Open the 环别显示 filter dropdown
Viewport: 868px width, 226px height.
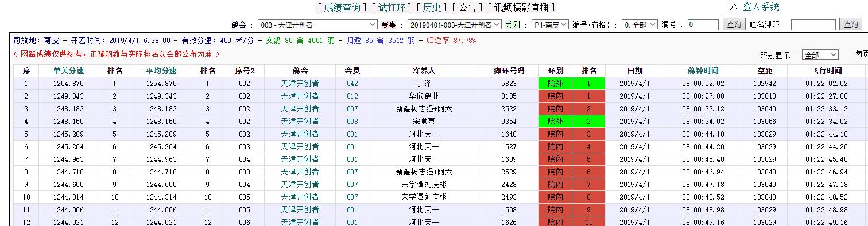[820, 55]
